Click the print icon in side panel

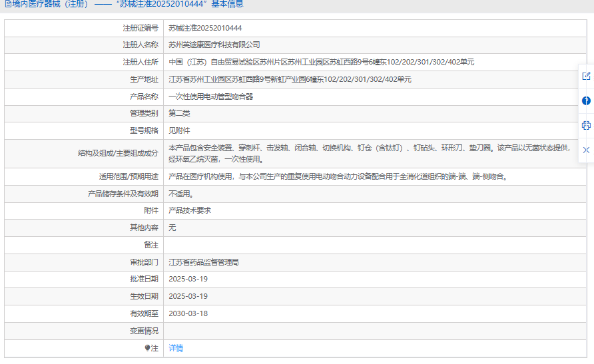coord(586,125)
